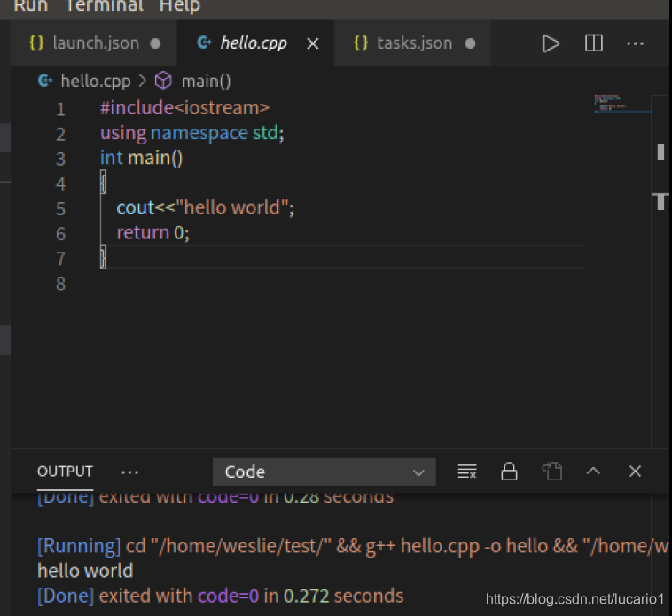Open the editor More Actions ellipsis menu
672x616 pixels.
(x=635, y=43)
